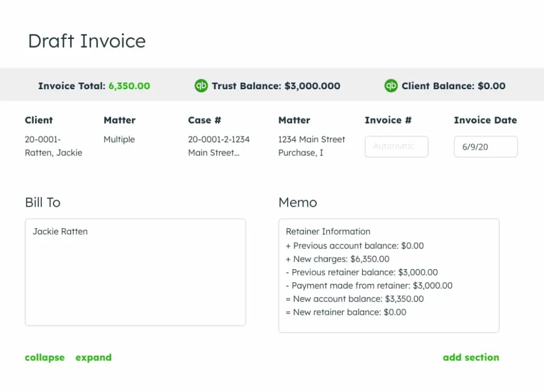
Task: Click the Bill To section heading
Action: [42, 202]
